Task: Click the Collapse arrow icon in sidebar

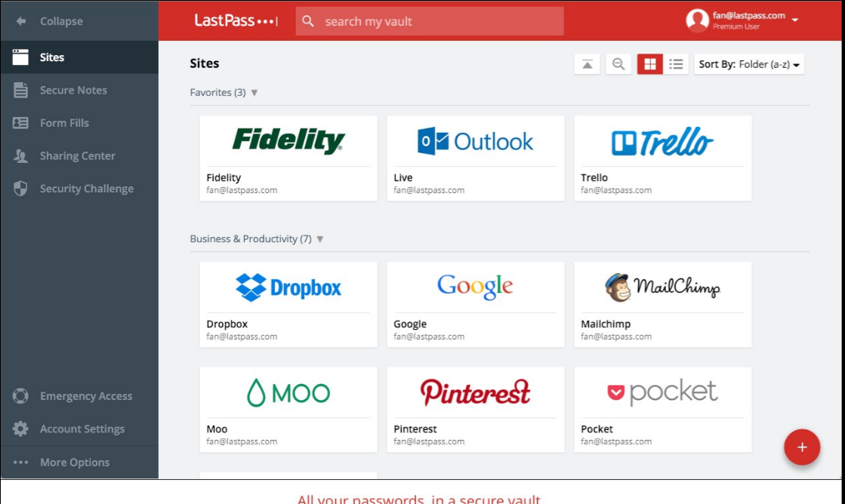Action: 21,21
